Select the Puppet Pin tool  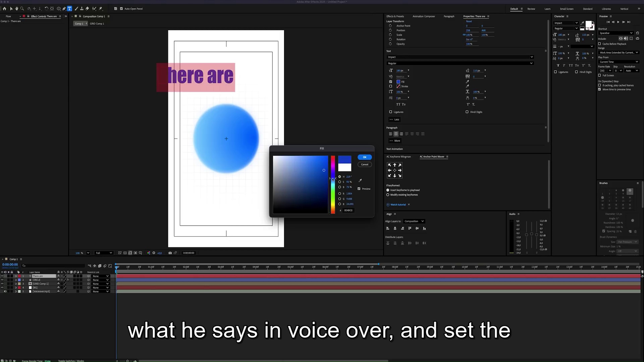pos(101,9)
